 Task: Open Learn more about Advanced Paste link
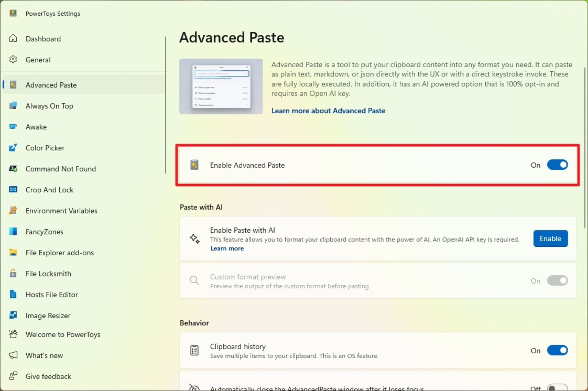click(x=328, y=111)
